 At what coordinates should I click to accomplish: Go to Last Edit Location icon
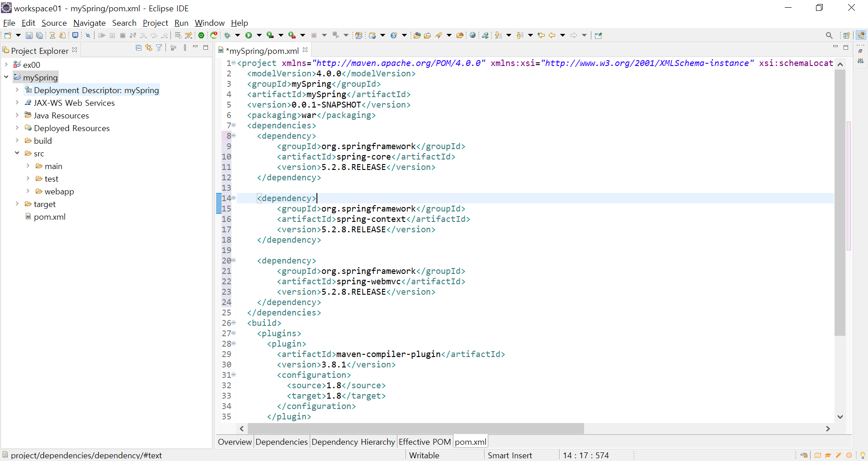point(541,35)
